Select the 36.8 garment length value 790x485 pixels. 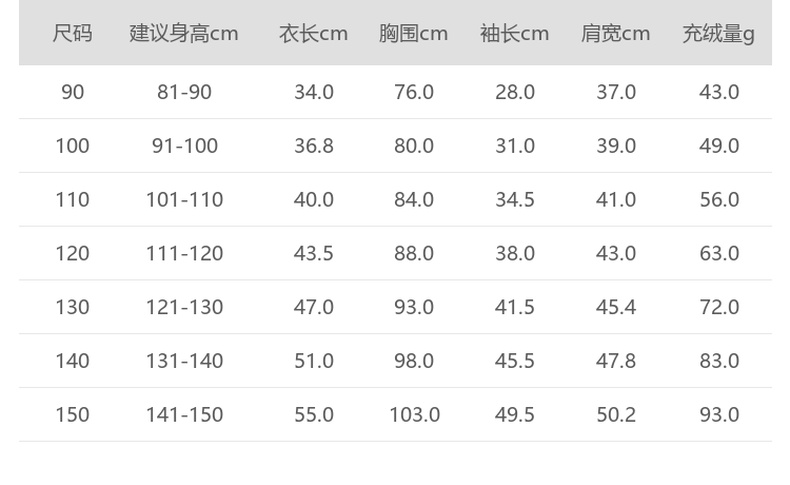click(313, 146)
